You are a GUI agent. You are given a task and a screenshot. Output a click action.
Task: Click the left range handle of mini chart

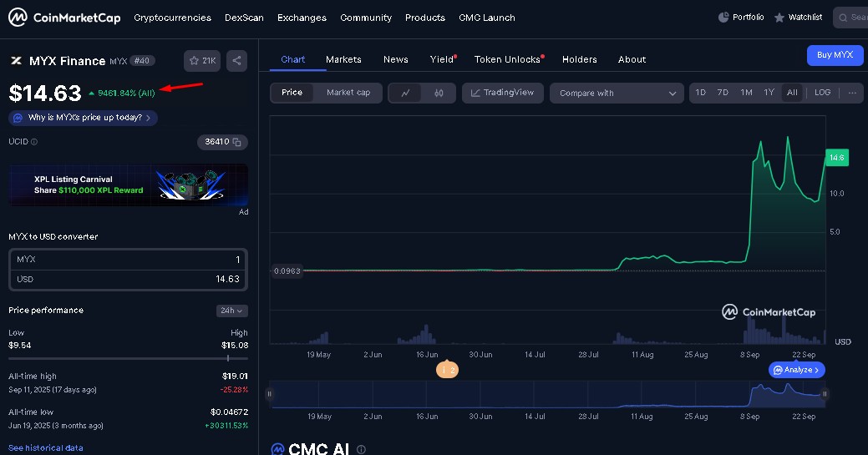[x=270, y=394]
